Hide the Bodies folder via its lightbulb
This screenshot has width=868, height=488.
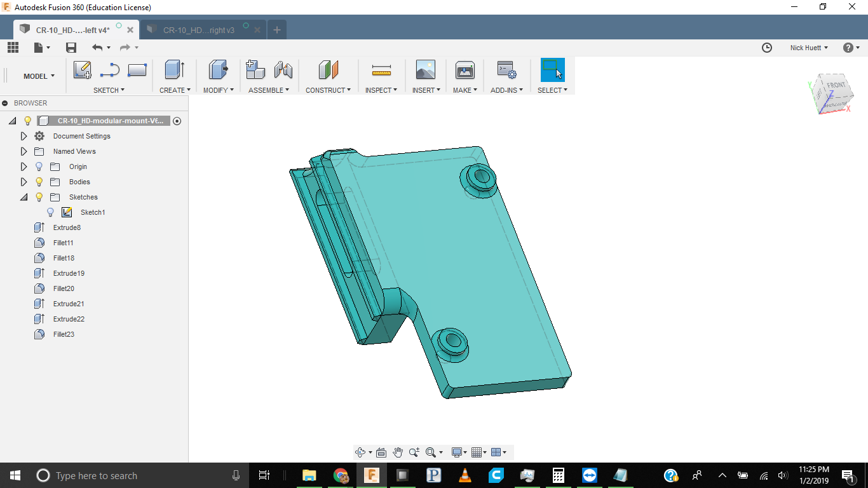click(x=39, y=182)
